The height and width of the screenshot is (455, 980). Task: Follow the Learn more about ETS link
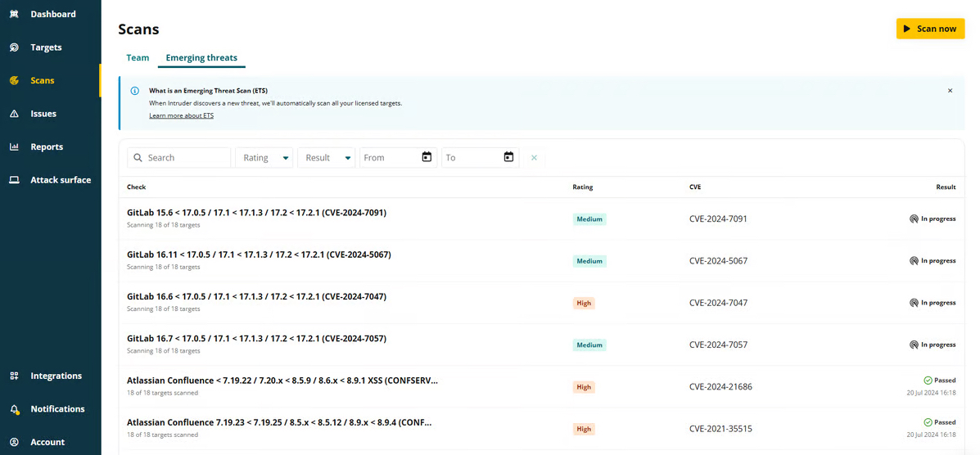point(181,115)
